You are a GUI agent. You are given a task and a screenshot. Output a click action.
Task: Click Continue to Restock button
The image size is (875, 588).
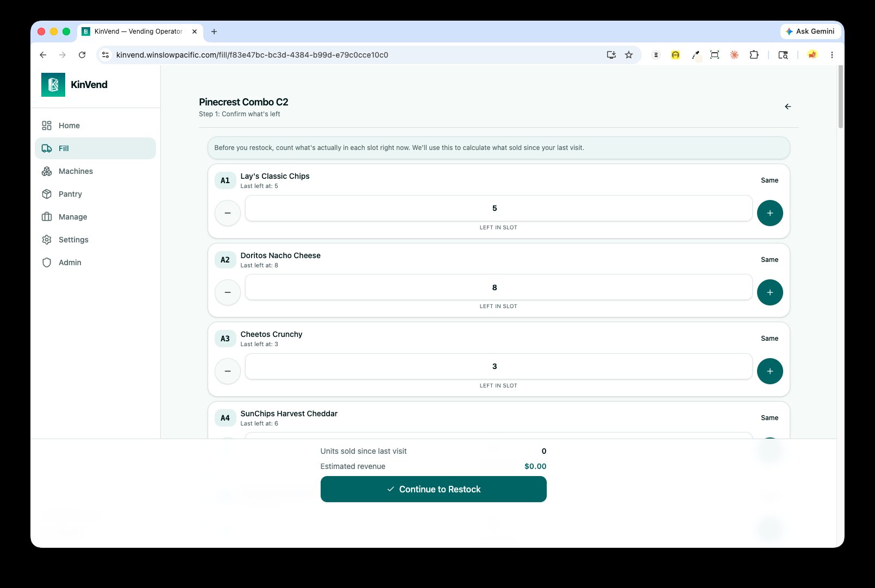coord(434,489)
